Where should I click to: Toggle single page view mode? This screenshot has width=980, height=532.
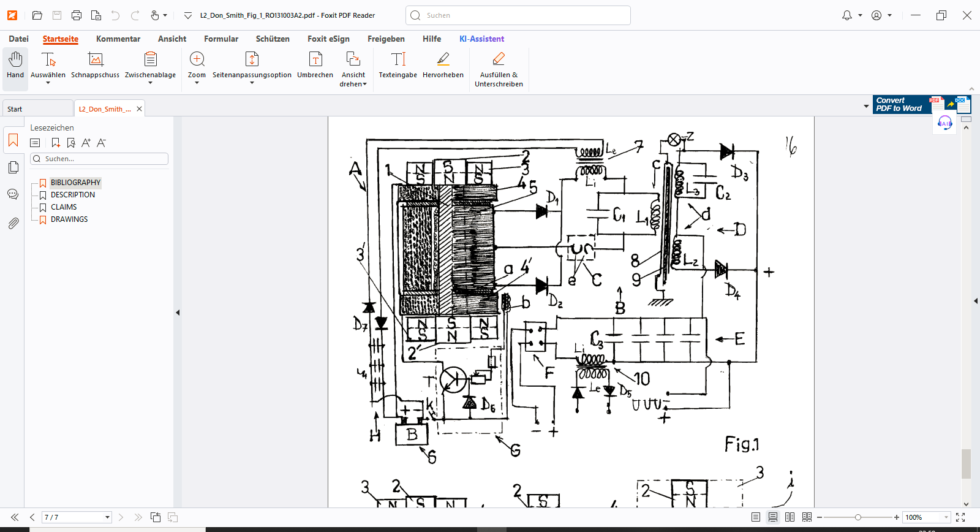pos(756,517)
